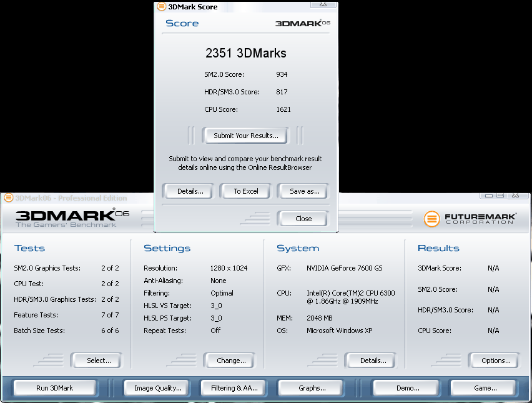Click the 3DMark06 The Gamers' Benchmark logo
The width and height of the screenshot is (532, 403).
coord(72,217)
